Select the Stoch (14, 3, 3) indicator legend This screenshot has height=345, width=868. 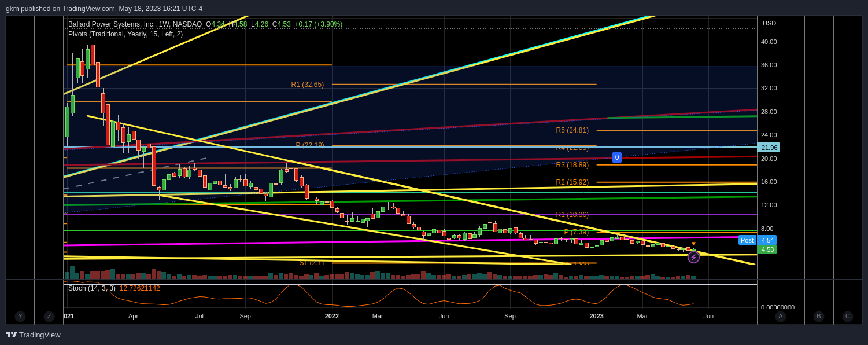(x=92, y=288)
